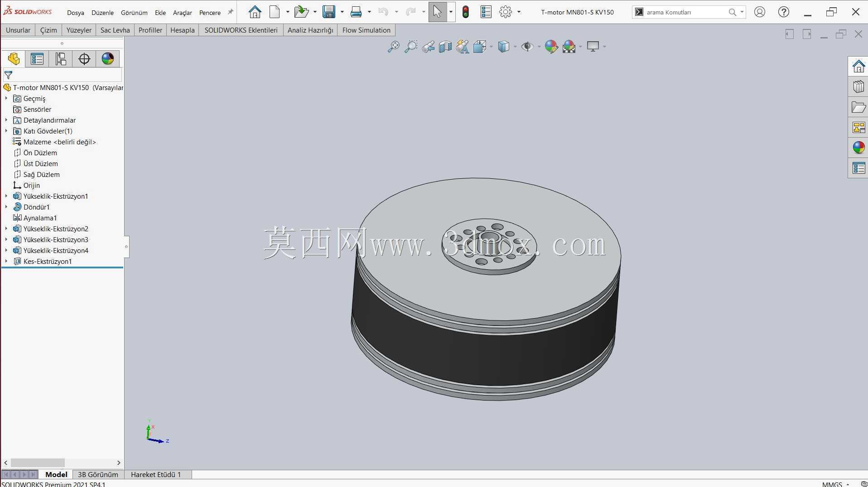The width and height of the screenshot is (868, 487).
Task: Open SOLIDWORKS Resources in the task pane
Action: (x=858, y=67)
